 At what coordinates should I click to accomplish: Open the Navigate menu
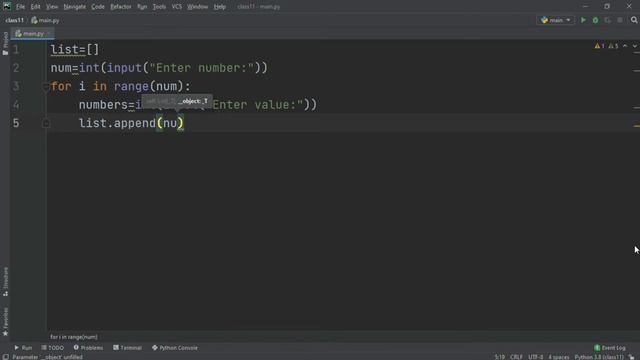coord(75,7)
